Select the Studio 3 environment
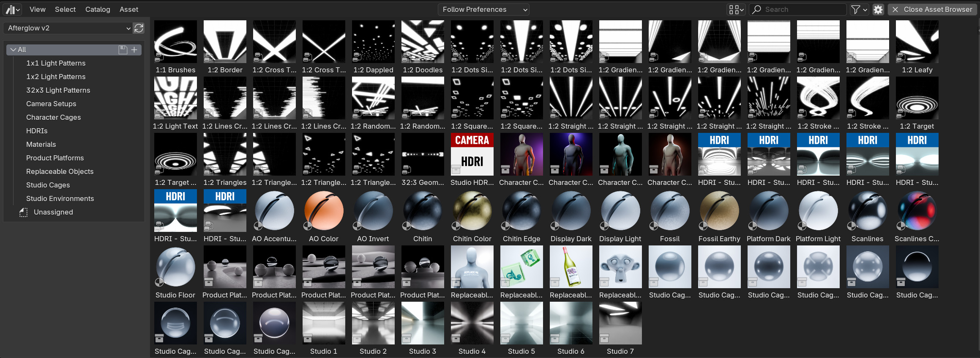This screenshot has height=358, width=980. click(x=423, y=328)
